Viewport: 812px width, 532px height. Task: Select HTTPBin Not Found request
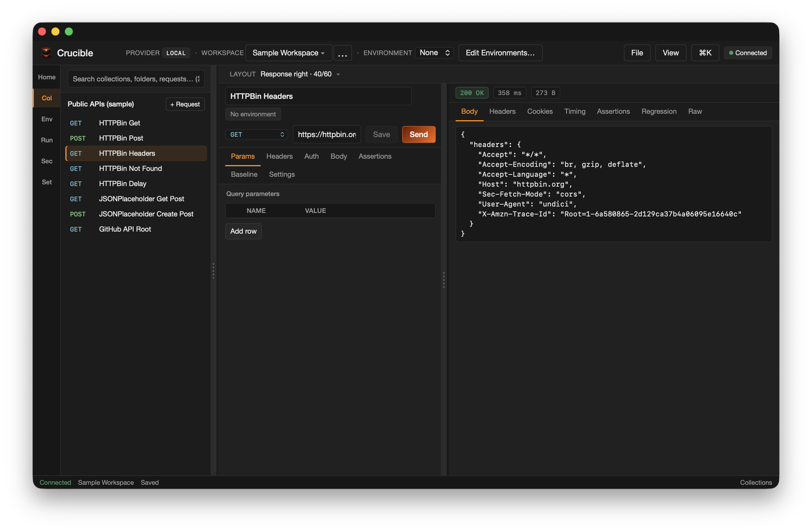pyautogui.click(x=136, y=169)
